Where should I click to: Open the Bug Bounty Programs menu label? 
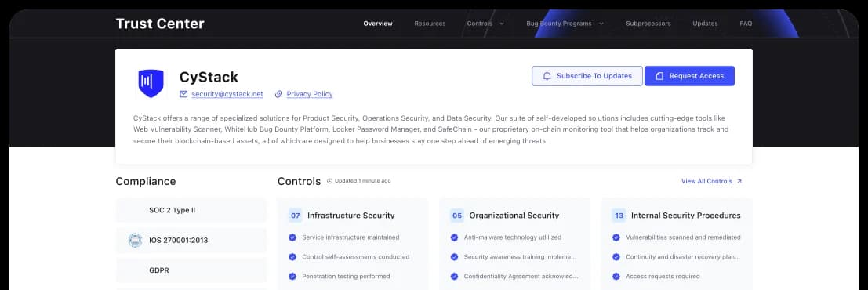[559, 24]
